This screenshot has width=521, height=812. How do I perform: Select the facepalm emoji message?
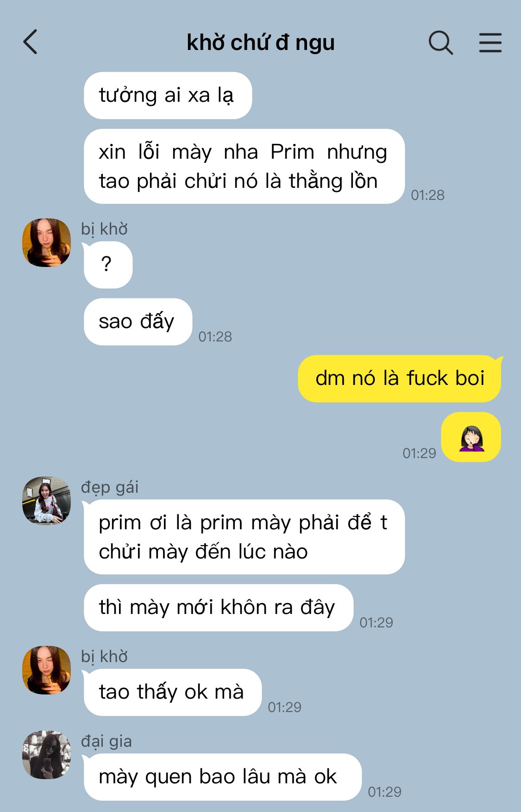click(471, 437)
